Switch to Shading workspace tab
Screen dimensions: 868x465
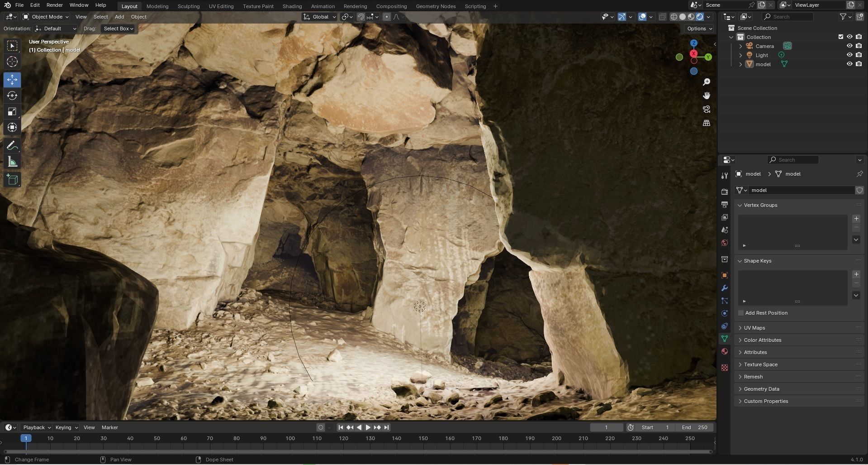click(x=292, y=6)
